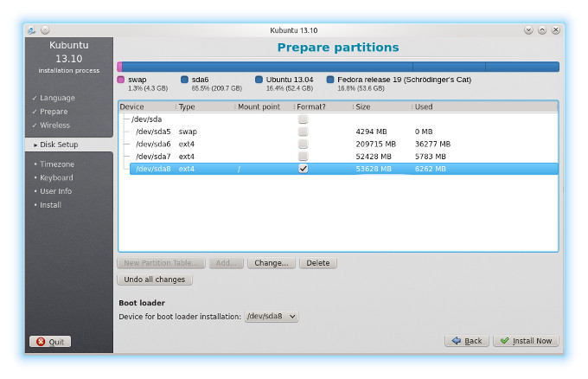Click the 53628 MB size cell
This screenshot has width=588, height=379.
374,169
